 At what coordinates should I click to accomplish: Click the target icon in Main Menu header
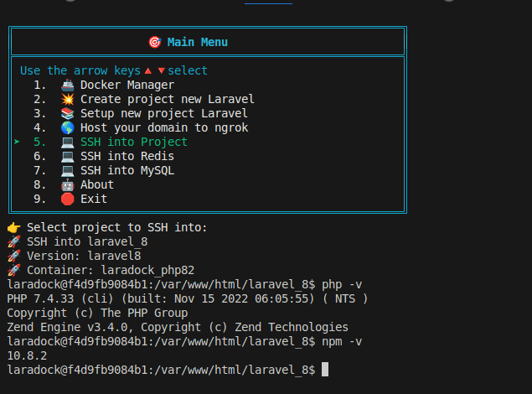(x=154, y=42)
